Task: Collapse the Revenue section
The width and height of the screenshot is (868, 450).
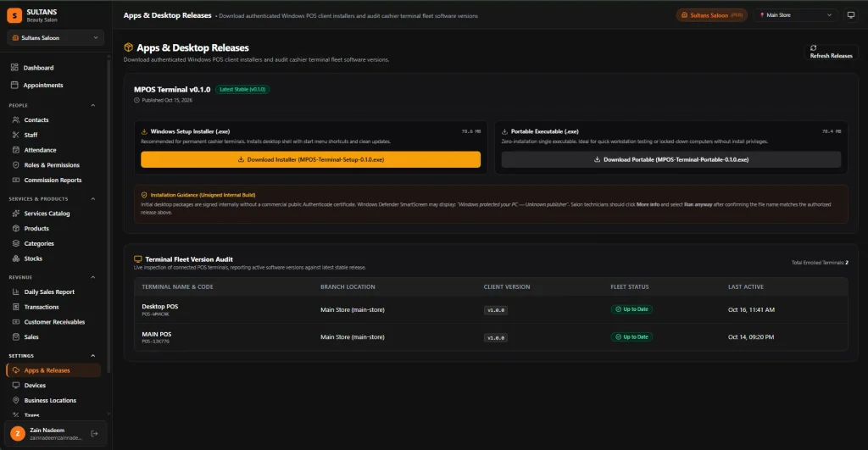Action: [92, 277]
